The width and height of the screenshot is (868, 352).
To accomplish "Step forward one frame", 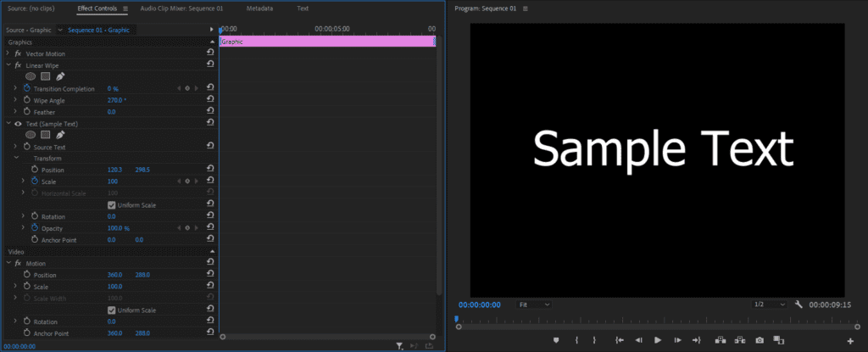I will pos(677,340).
